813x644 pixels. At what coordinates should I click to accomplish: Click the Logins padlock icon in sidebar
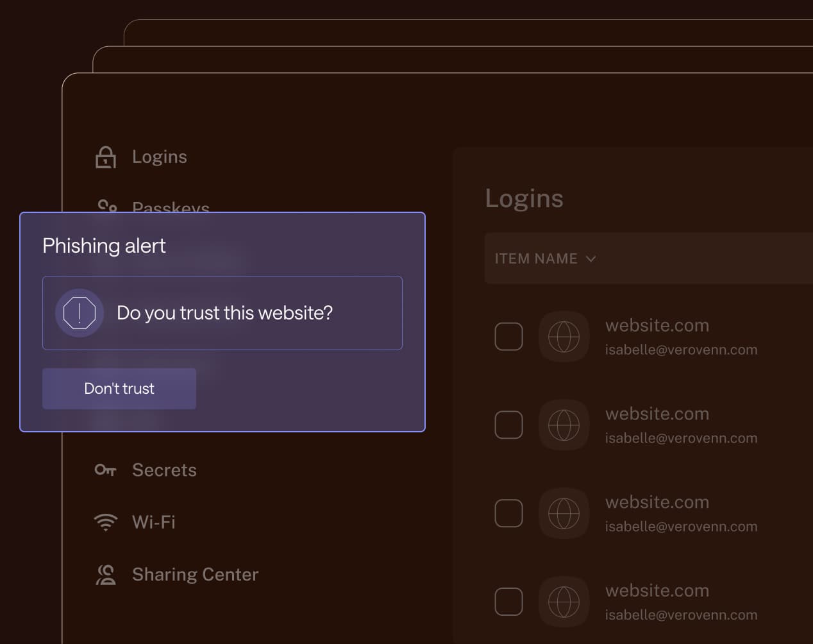click(106, 157)
